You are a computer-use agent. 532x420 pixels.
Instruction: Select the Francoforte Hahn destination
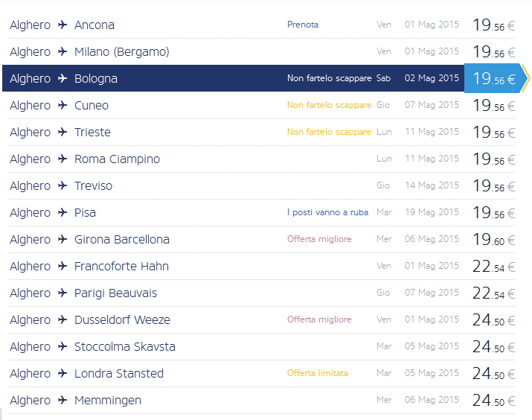(x=121, y=267)
